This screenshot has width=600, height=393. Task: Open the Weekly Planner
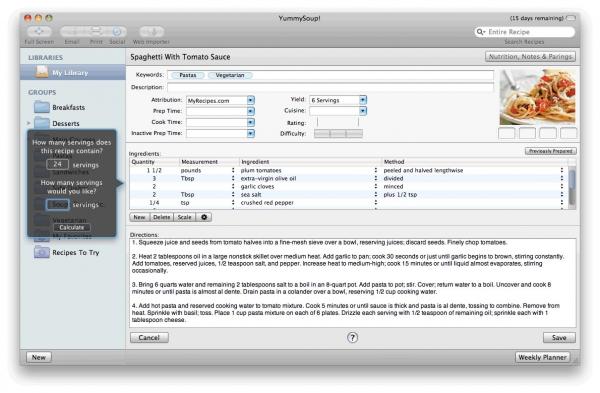click(x=542, y=357)
